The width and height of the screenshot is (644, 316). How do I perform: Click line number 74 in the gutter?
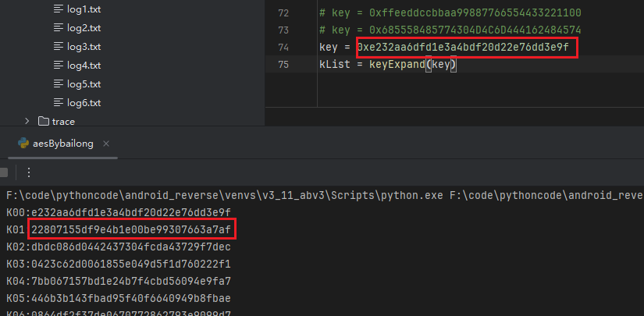point(283,48)
